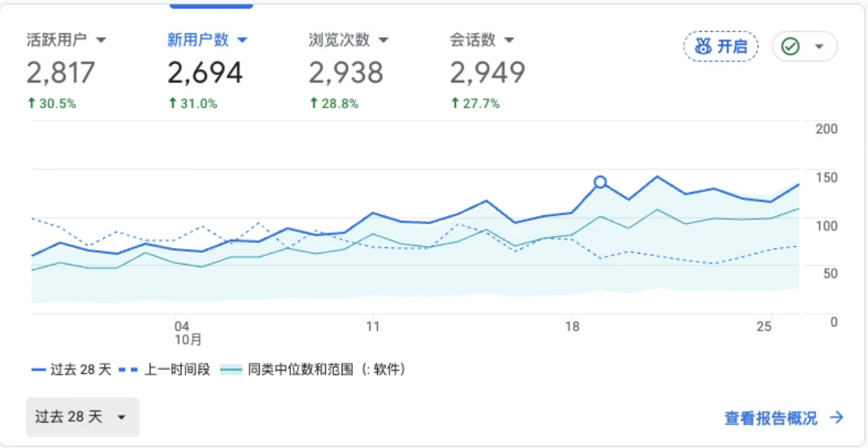The height and width of the screenshot is (448, 868).
Task: Click the badge icon inside 开启 button
Action: 703,47
